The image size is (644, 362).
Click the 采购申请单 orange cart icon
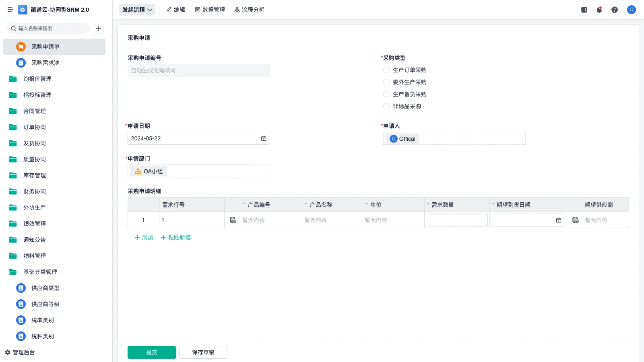[21, 47]
